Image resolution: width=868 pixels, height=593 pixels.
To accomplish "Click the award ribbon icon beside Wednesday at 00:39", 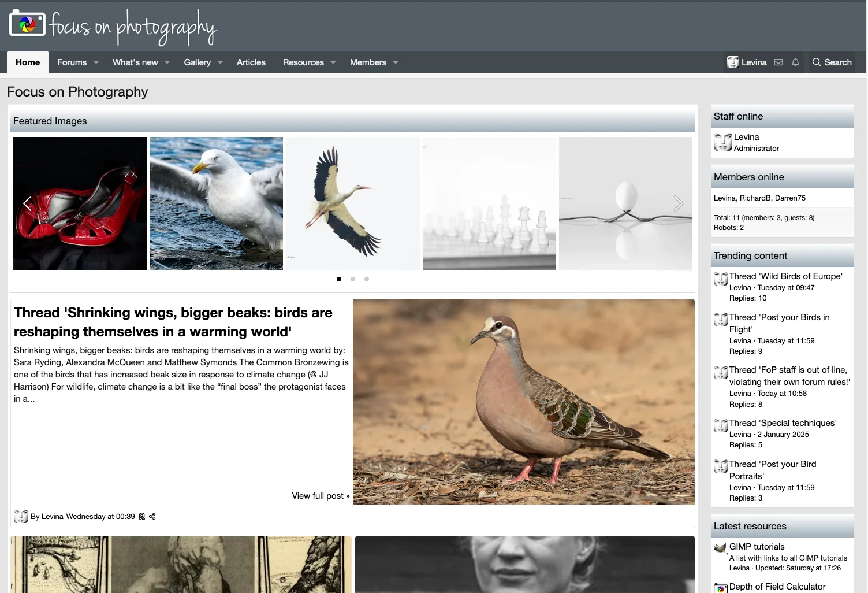I will click(x=141, y=517).
